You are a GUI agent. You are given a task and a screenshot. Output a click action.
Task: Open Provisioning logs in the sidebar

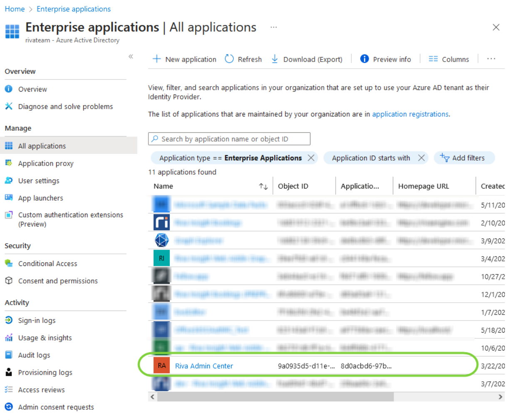tap(45, 373)
